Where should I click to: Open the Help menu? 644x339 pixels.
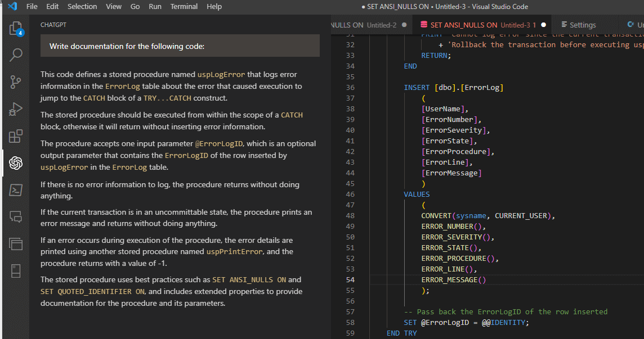point(214,6)
